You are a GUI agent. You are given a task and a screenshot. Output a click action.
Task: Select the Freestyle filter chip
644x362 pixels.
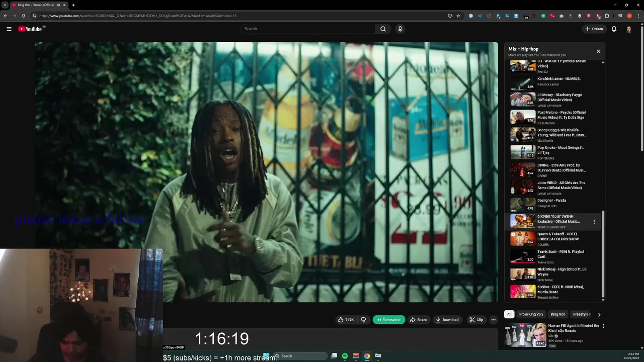pyautogui.click(x=581, y=314)
